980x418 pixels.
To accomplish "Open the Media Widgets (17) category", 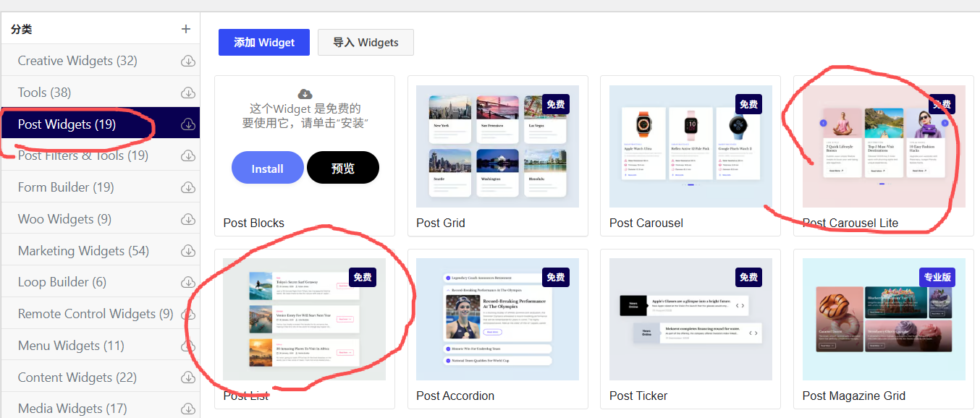I will pos(72,409).
